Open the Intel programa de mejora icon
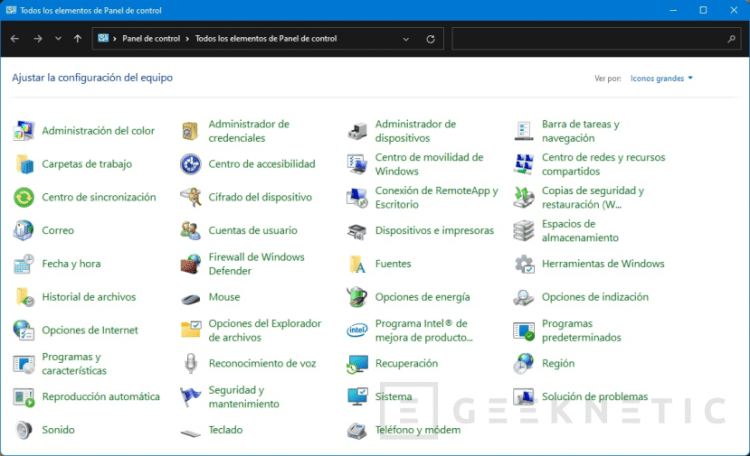The height and width of the screenshot is (456, 750). pos(357,330)
